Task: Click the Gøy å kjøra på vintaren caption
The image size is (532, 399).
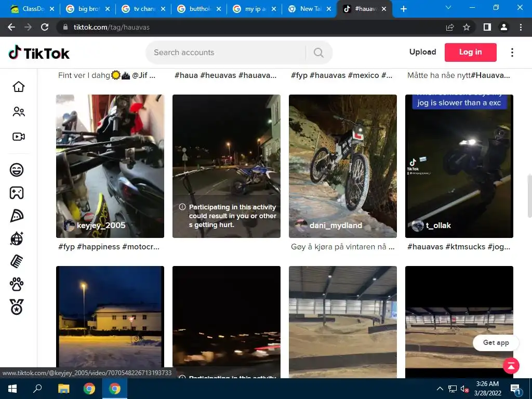Action: [343, 247]
